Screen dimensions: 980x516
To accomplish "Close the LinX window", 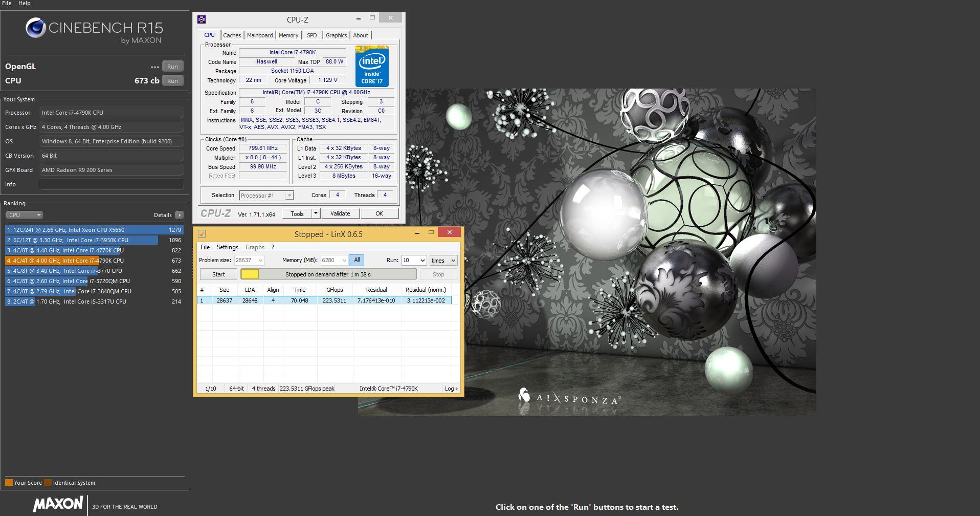I will 450,232.
